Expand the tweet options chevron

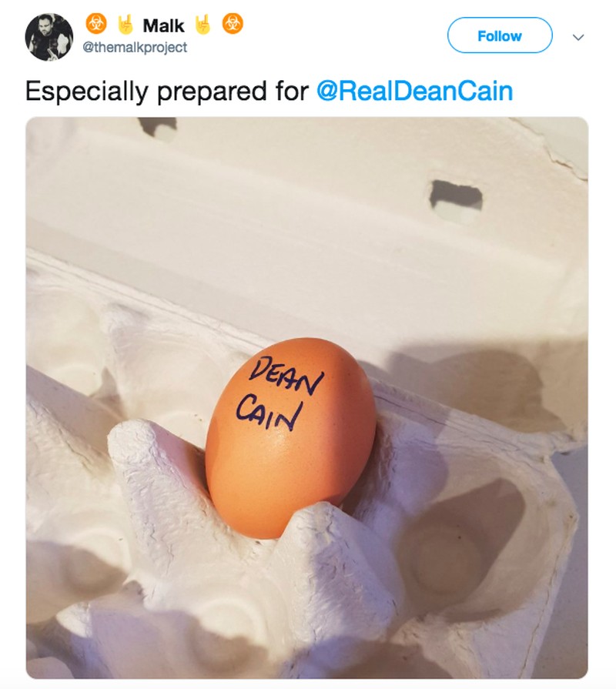coord(579,37)
